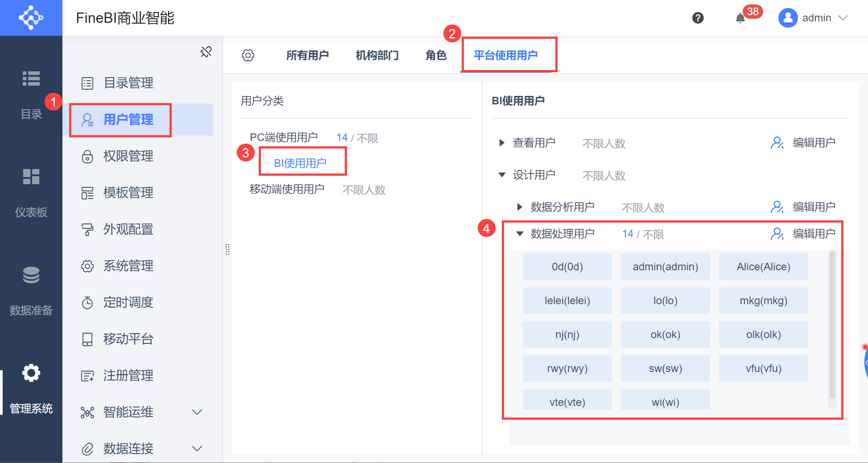Viewport: 868px width, 463px height.
Task: Click the user list vertical scrollbar
Action: coord(832,325)
